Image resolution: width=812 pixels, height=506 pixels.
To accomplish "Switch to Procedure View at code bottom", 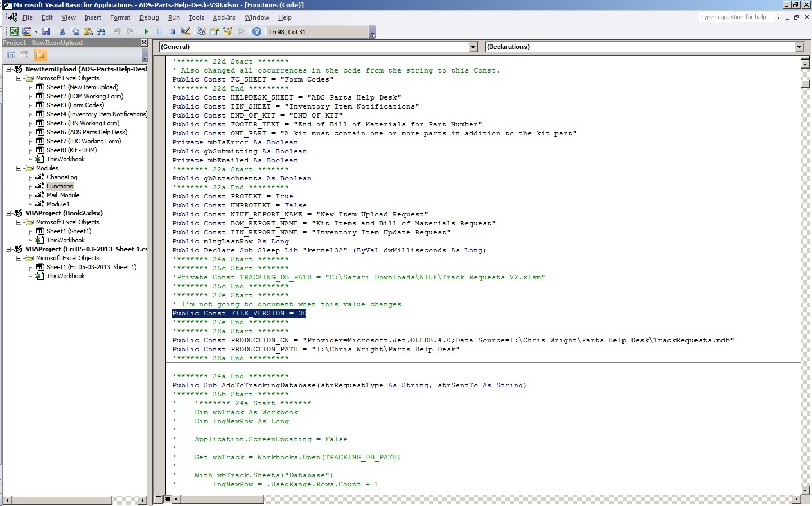I will point(159,499).
